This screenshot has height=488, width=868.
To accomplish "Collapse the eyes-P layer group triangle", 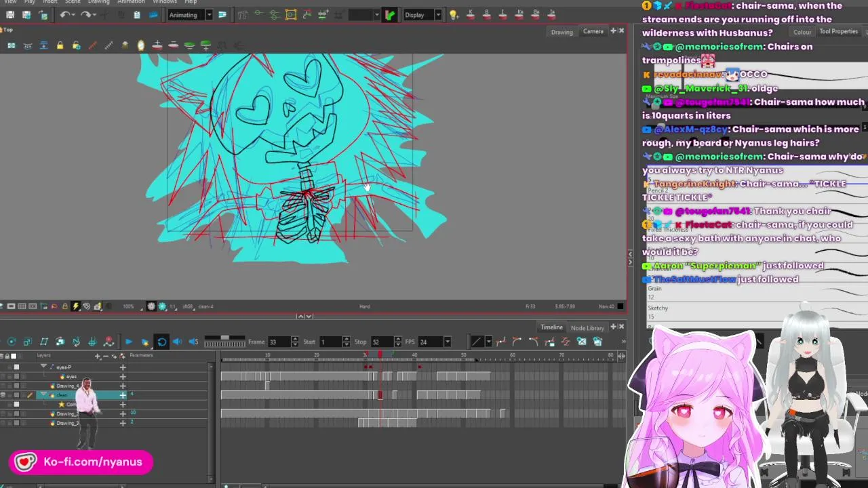I will pyautogui.click(x=44, y=367).
